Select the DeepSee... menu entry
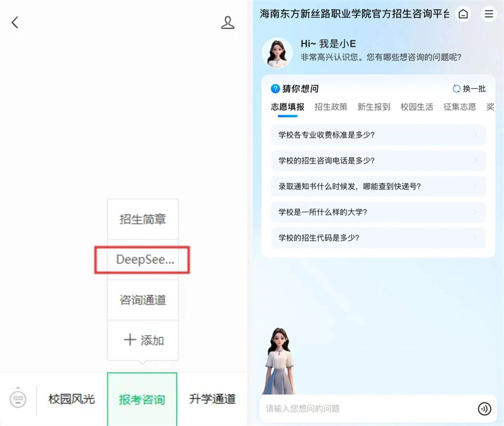Image resolution: width=504 pixels, height=426 pixels. tap(143, 260)
